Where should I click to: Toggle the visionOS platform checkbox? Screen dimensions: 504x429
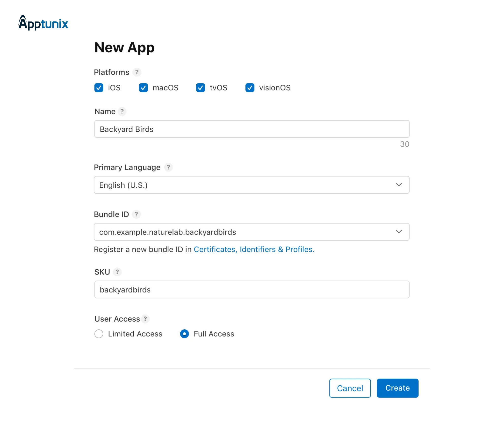click(x=250, y=88)
